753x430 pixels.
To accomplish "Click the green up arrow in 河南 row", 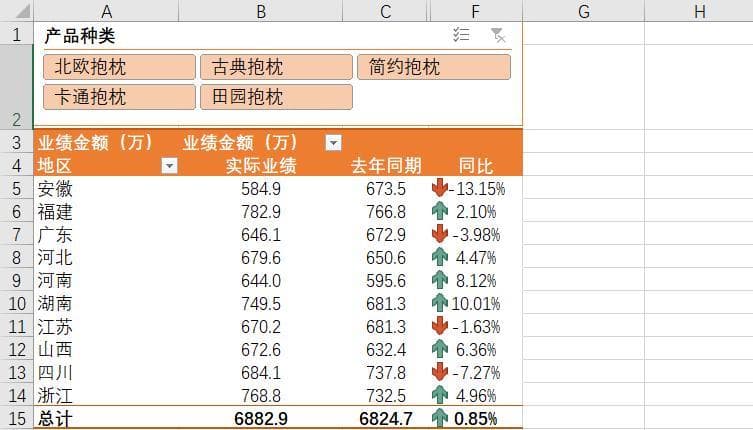I will 439,280.
